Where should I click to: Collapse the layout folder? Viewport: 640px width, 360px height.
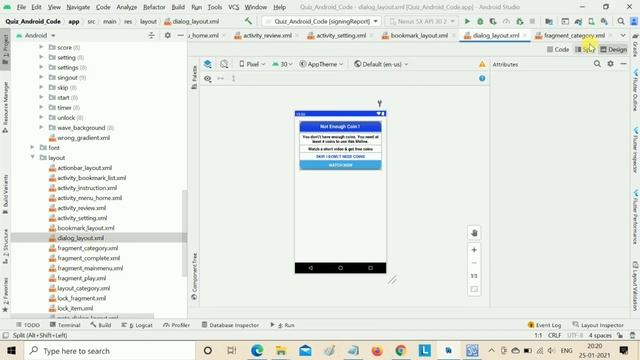[x=33, y=158]
